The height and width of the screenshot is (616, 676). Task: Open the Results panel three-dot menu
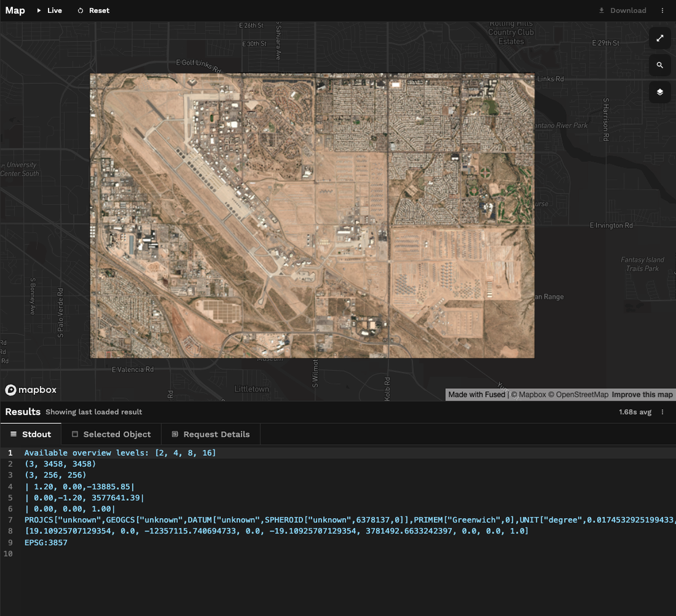[x=662, y=412]
